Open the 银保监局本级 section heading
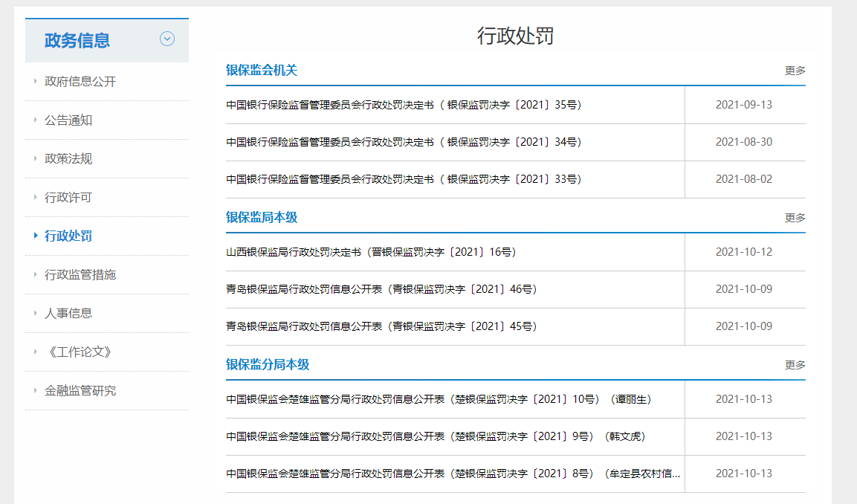This screenshot has width=857, height=504. click(x=262, y=217)
